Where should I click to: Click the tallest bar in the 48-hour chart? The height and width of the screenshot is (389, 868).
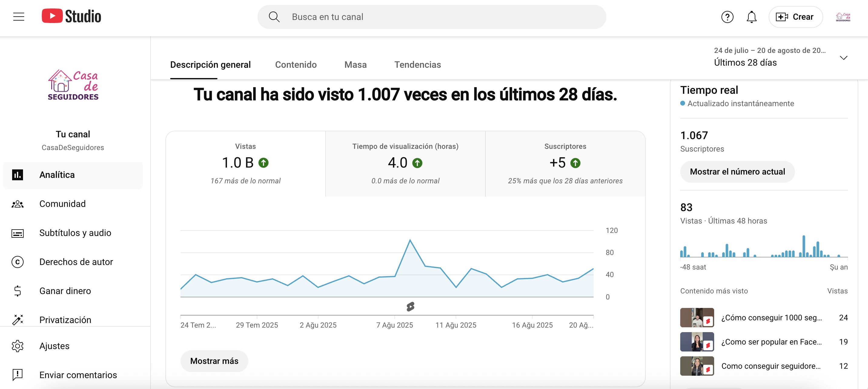[803, 246]
